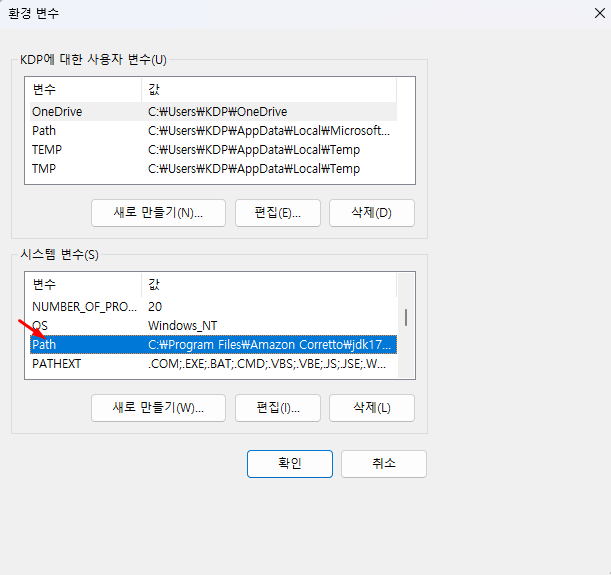Click the 변수 column header in user variables
The height and width of the screenshot is (575, 611).
click(x=85, y=90)
